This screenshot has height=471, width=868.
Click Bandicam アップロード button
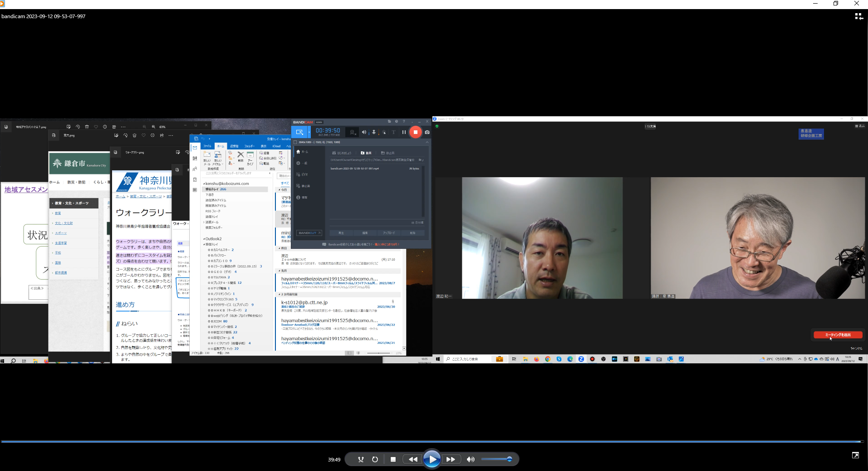tap(389, 233)
